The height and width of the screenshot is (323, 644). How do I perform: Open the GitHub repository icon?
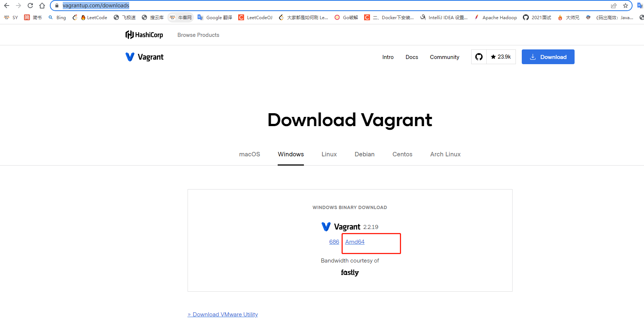pos(479,57)
